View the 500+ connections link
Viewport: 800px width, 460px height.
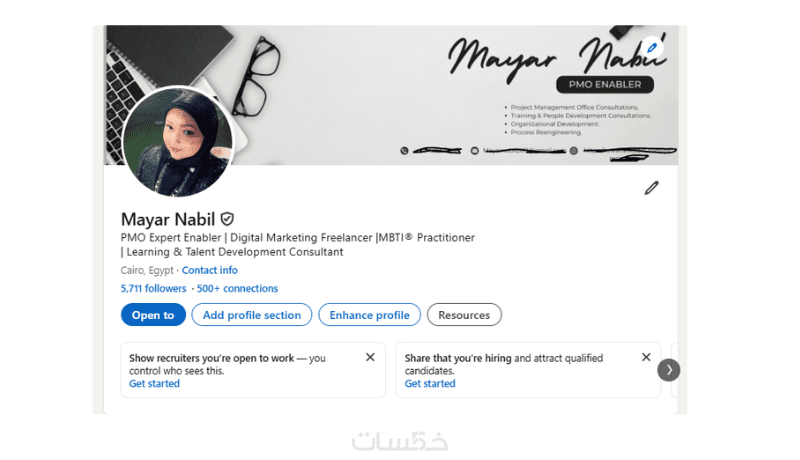pyautogui.click(x=237, y=288)
